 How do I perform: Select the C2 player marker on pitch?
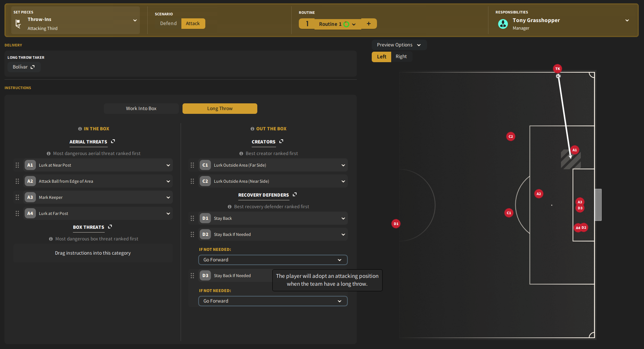tap(511, 136)
